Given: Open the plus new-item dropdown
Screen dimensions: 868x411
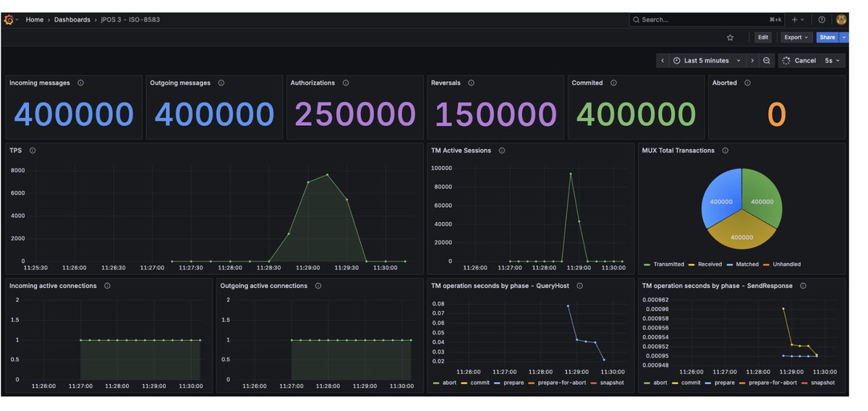Looking at the screenshot, I should [798, 20].
